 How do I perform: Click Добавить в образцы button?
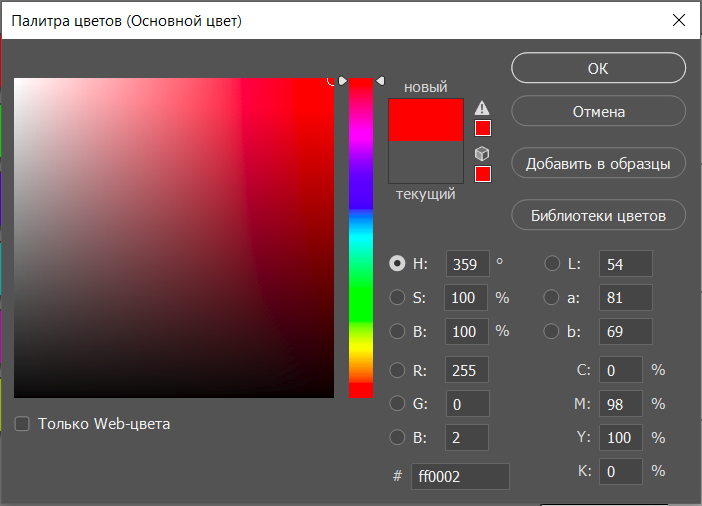pyautogui.click(x=598, y=163)
